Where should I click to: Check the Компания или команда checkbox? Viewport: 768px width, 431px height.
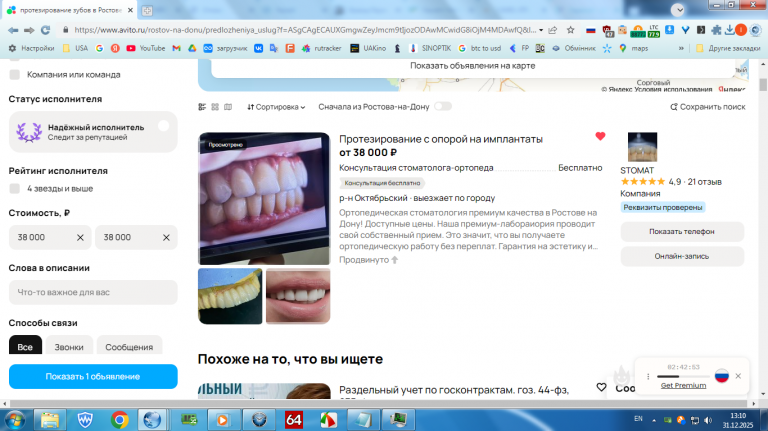coord(15,74)
